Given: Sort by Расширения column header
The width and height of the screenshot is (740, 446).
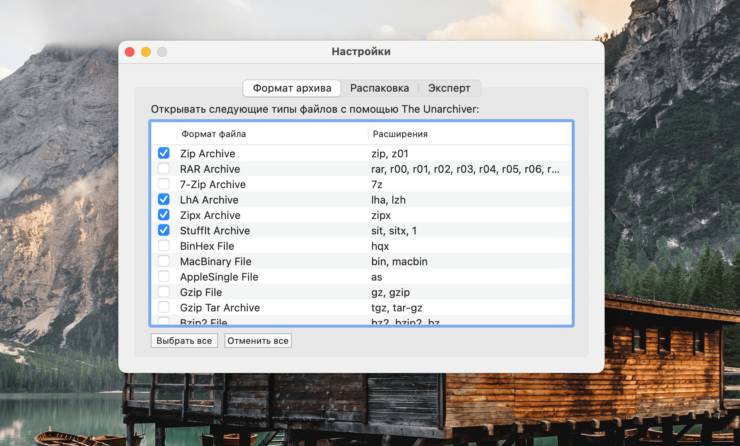Looking at the screenshot, I should [468, 134].
